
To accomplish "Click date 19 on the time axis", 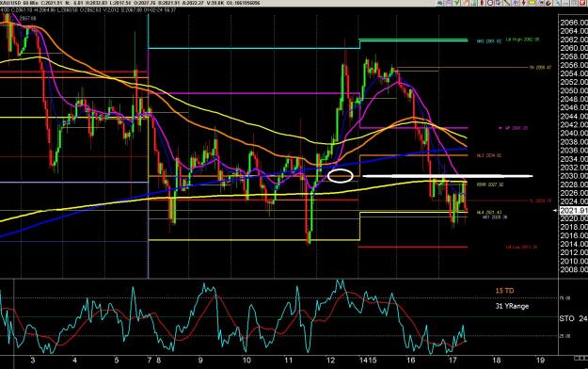I will click(x=540, y=361).
